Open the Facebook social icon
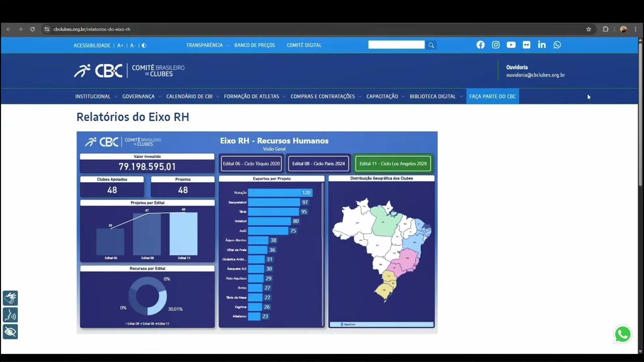This screenshot has height=362, width=644. coord(480,45)
